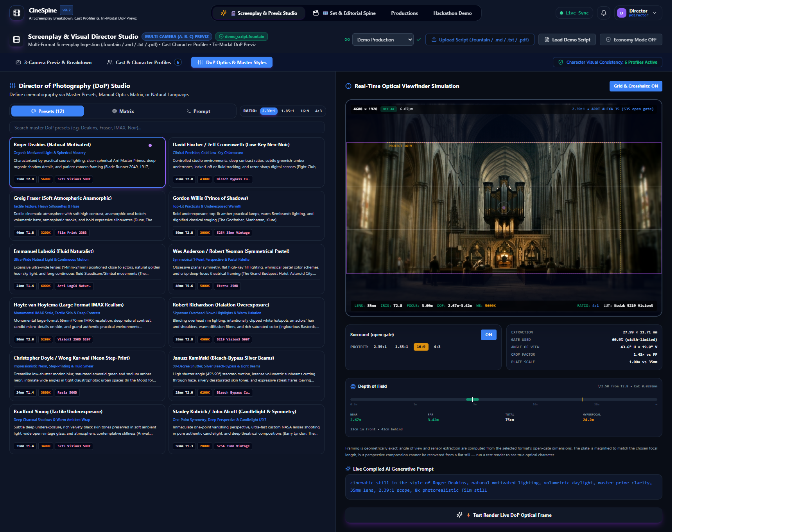Click the Live Compiled AI Prompt sparkle icon
Viewport: 807px width, 532px height.
click(x=348, y=469)
